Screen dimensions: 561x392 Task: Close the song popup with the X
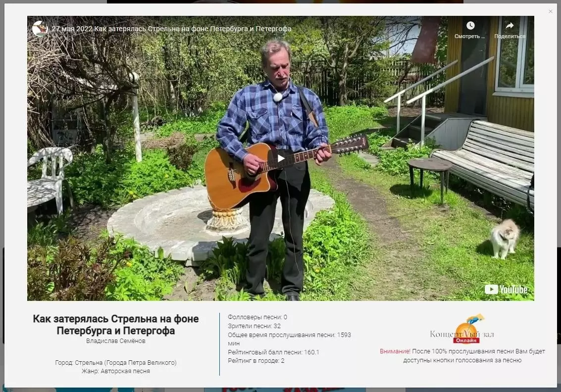click(x=550, y=11)
